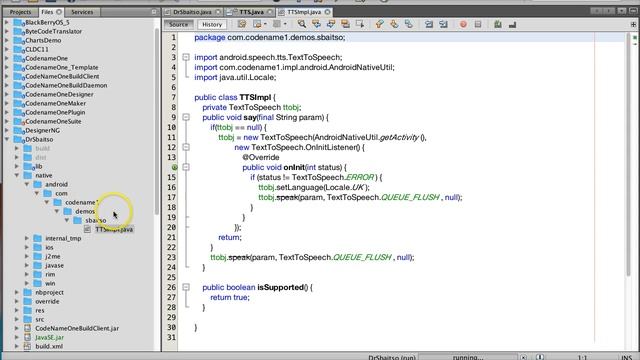Toggle Bookmark icon in editor toolbar

pyautogui.click(x=409, y=24)
